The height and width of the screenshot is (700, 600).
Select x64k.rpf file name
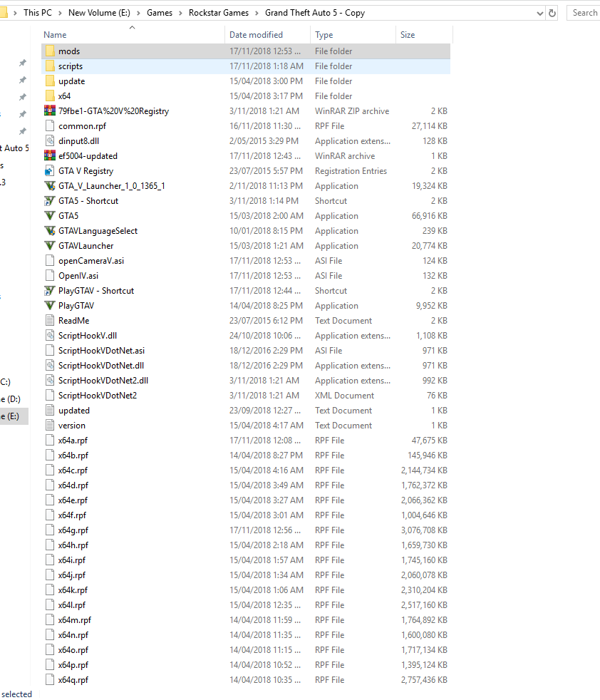pos(73,590)
